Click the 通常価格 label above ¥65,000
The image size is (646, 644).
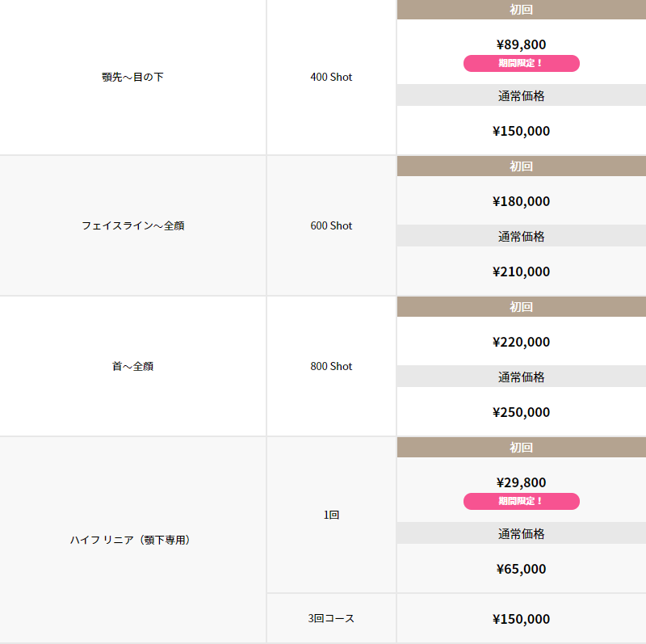click(521, 534)
